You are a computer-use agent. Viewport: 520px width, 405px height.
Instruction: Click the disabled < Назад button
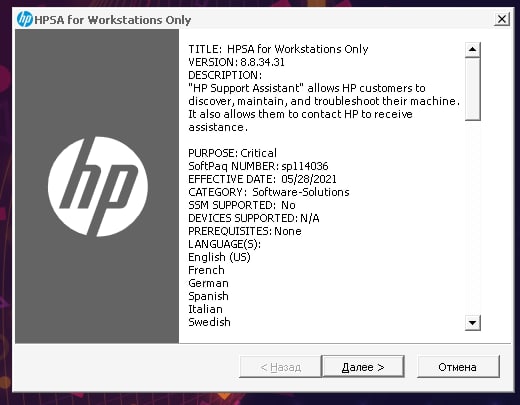[280, 367]
